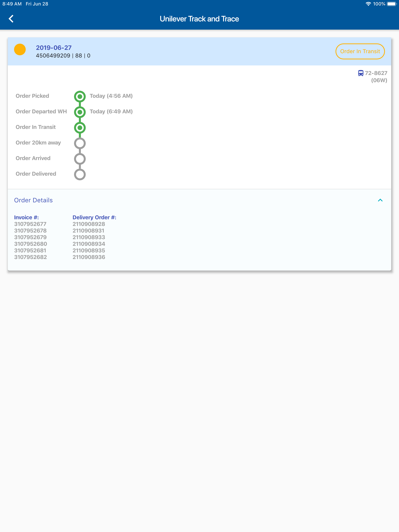Screen dimensions: 399x532
Task: Tap the Today (6:49 AM) timestamp
Action: click(x=111, y=112)
